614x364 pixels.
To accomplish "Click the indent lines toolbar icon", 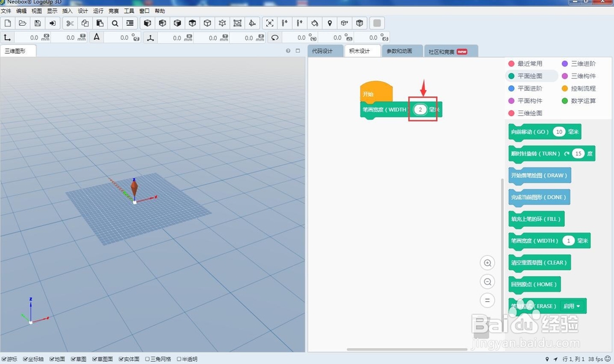I will tap(130, 23).
